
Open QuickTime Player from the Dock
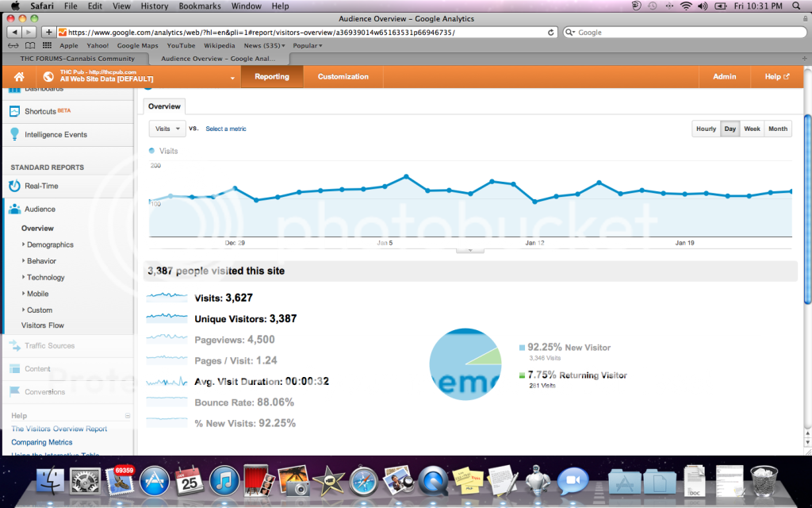(433, 480)
